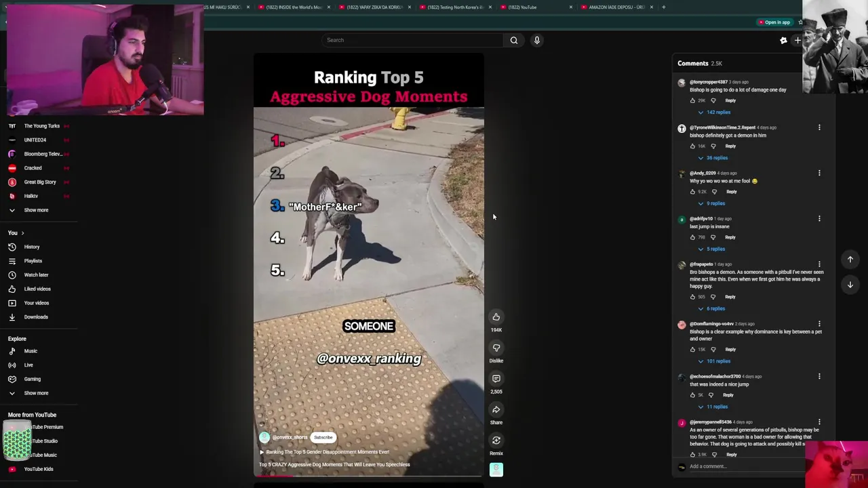868x488 pixels.
Task: Switch to Testing North Korea's browser tab
Action: 456,7
